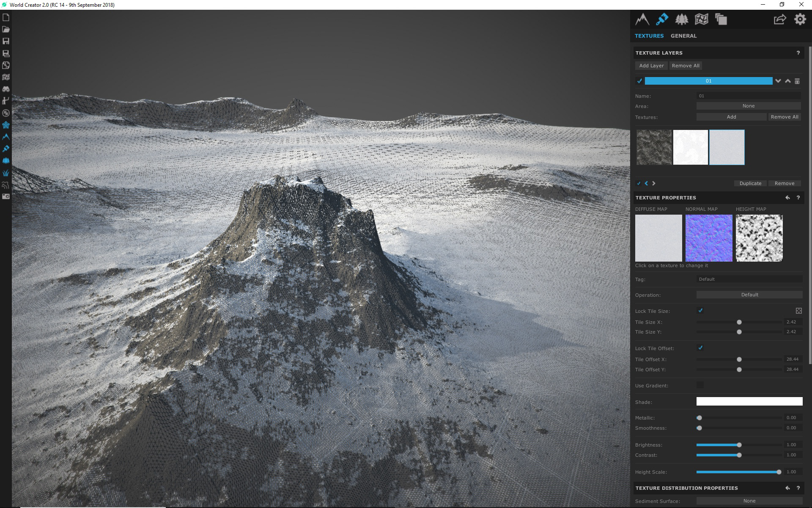Screen dimensions: 812x508
Task: Click the compass icon in left sidebar
Action: 6,113
